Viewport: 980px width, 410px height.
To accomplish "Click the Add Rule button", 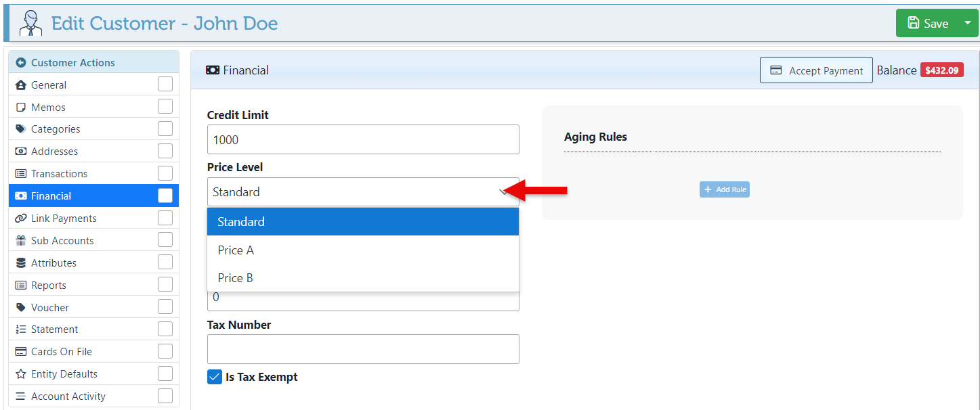I will coord(724,189).
